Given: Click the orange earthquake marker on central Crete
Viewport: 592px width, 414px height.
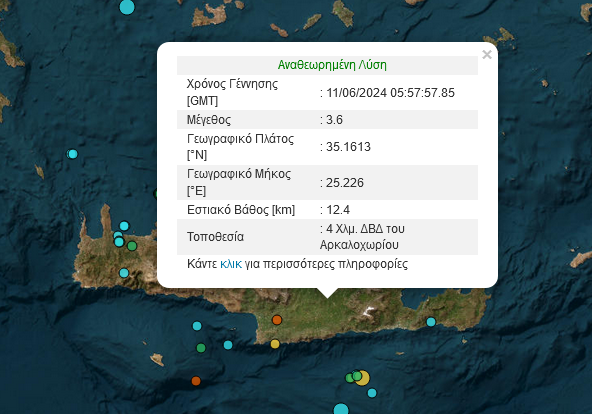Looking at the screenshot, I should click(277, 320).
